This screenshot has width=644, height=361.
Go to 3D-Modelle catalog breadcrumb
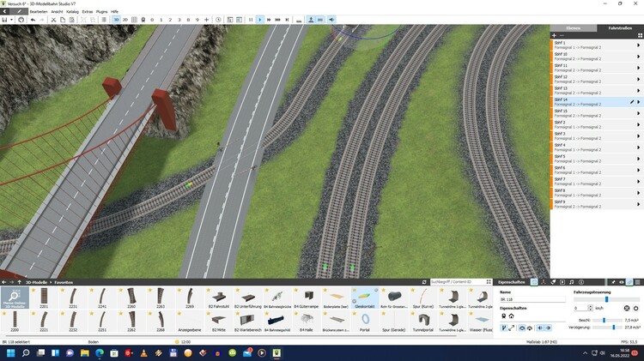point(36,282)
